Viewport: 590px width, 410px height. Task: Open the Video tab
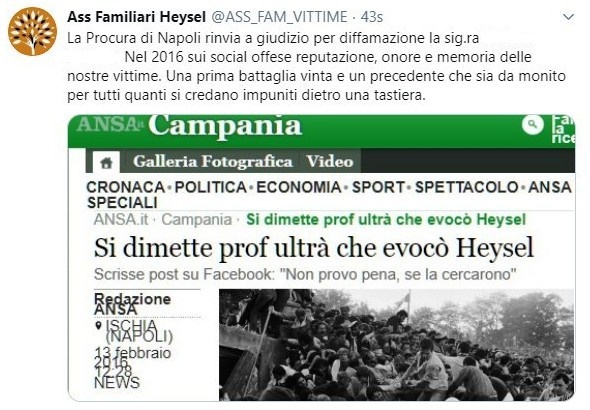click(x=330, y=161)
